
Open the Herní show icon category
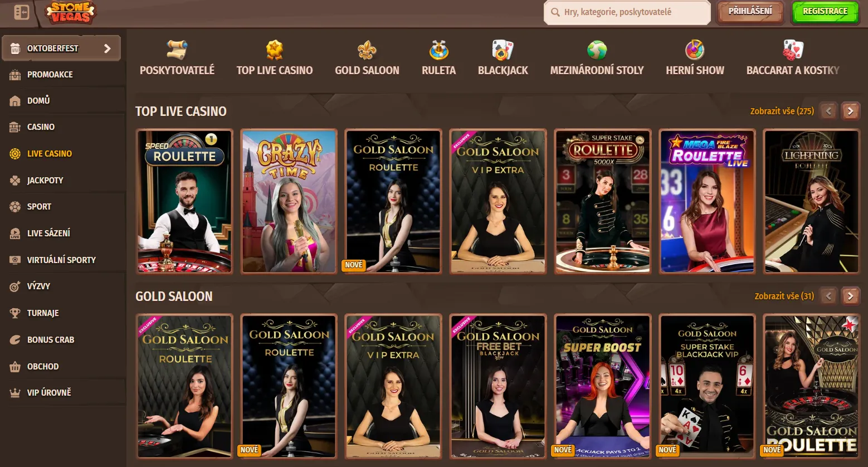[695, 51]
